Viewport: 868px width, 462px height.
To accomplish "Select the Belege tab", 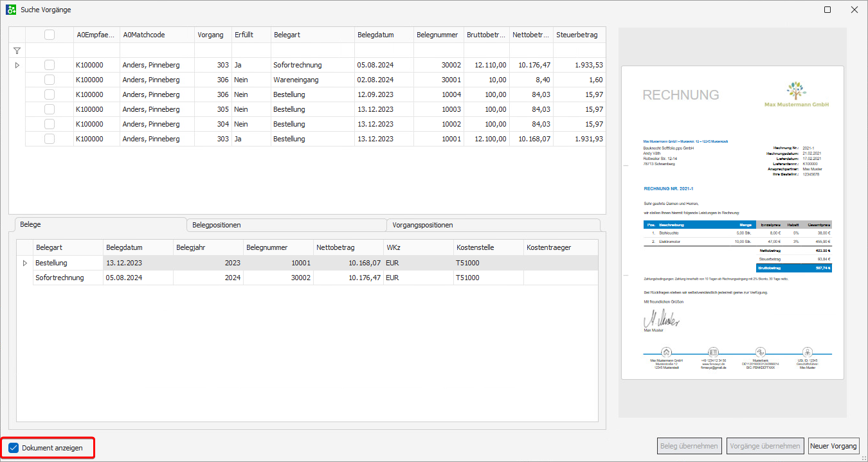I will coord(96,224).
